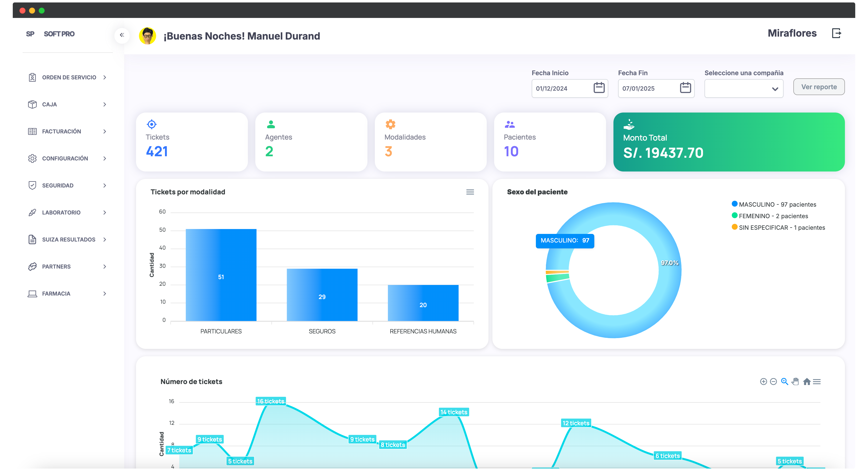Click the Configuración gear icon
868x471 pixels.
click(32, 158)
